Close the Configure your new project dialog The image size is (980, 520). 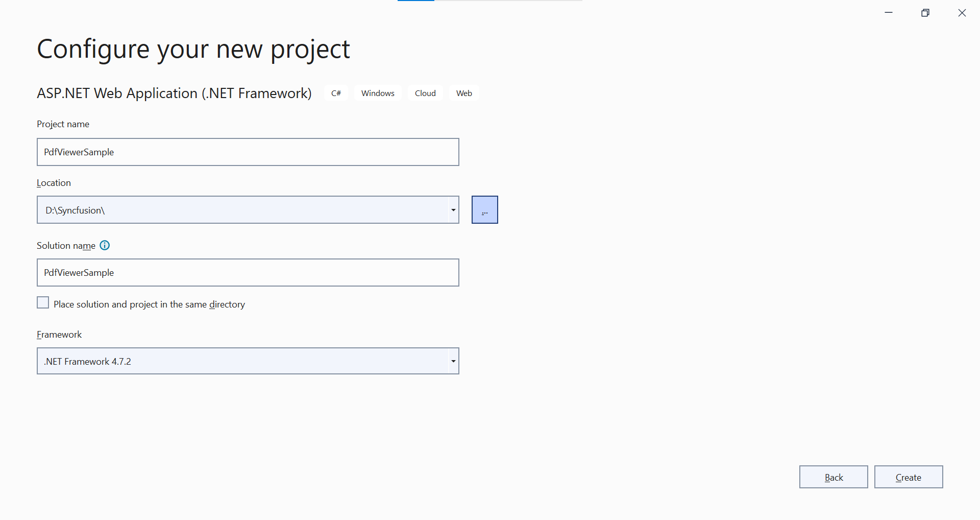tap(962, 13)
